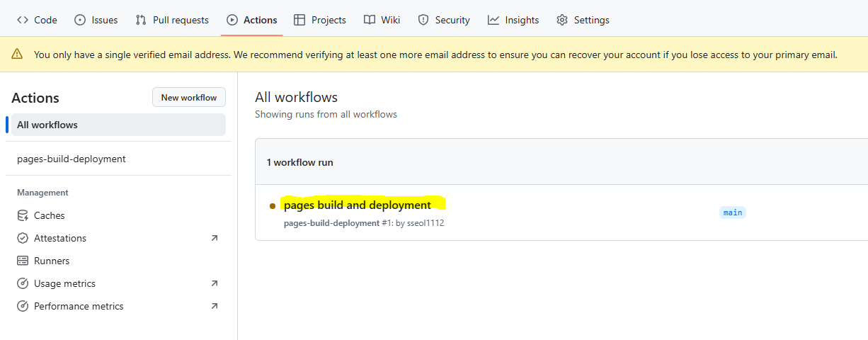The width and height of the screenshot is (868, 340).
Task: Go to Pull requests tab
Action: tap(172, 20)
